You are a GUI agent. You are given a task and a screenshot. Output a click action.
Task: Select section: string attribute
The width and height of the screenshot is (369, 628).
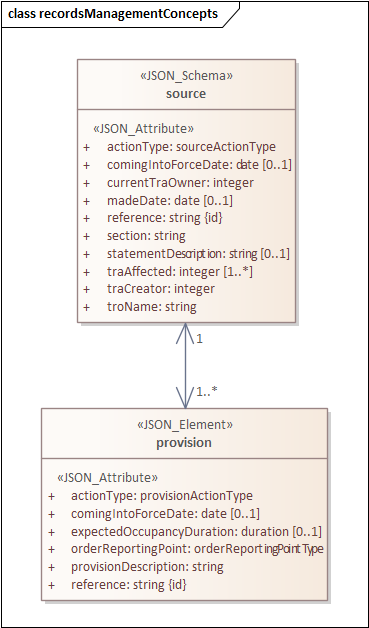click(x=146, y=236)
